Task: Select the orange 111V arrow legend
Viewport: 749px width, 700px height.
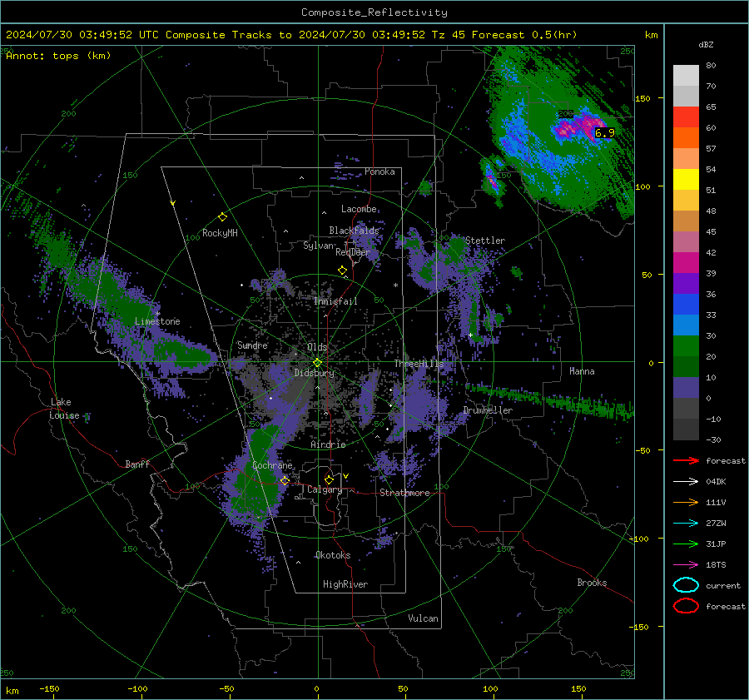Action: pos(686,502)
